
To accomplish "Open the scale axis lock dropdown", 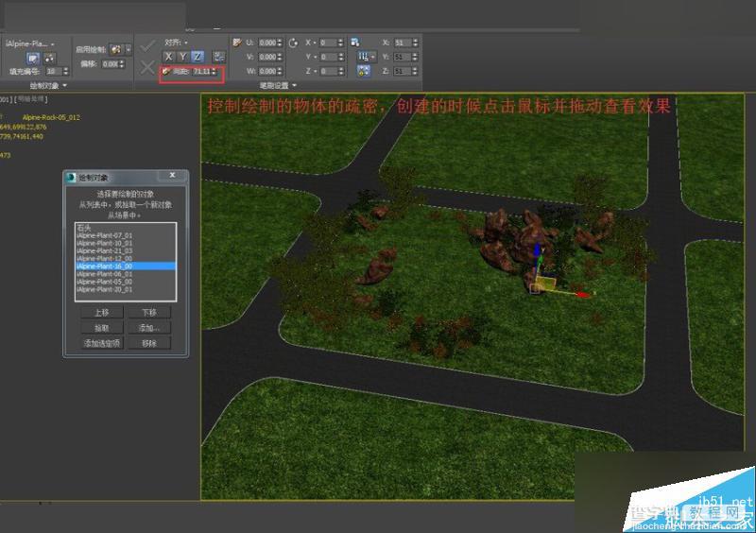I will point(366,57).
